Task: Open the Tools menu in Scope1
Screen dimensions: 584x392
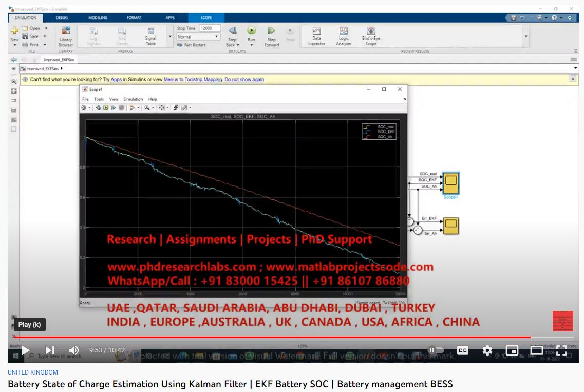Action: point(99,99)
